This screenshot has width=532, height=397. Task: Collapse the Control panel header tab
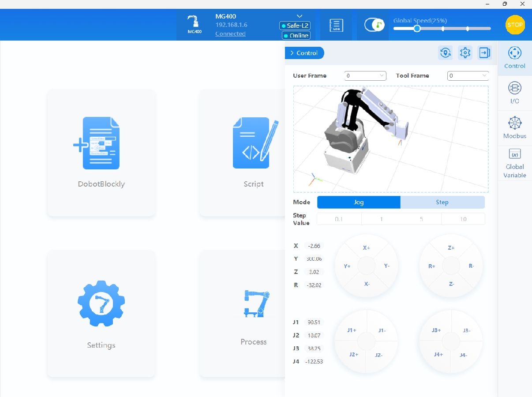point(304,53)
